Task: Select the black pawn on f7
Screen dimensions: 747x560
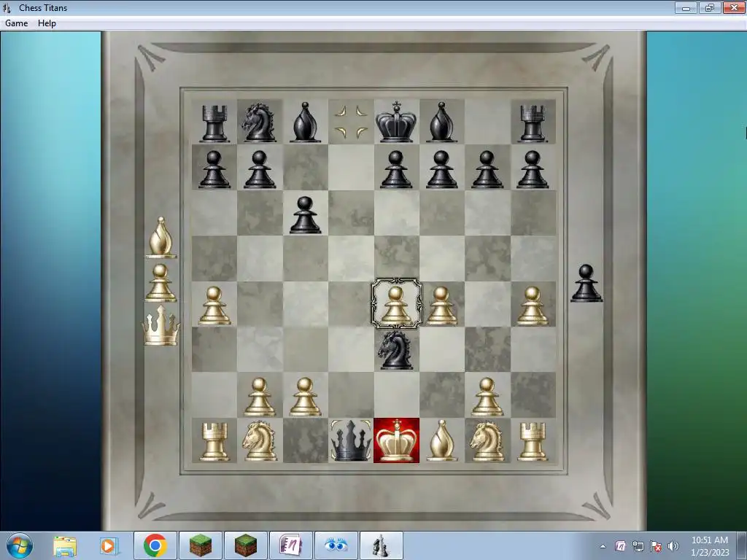Action: coord(441,169)
